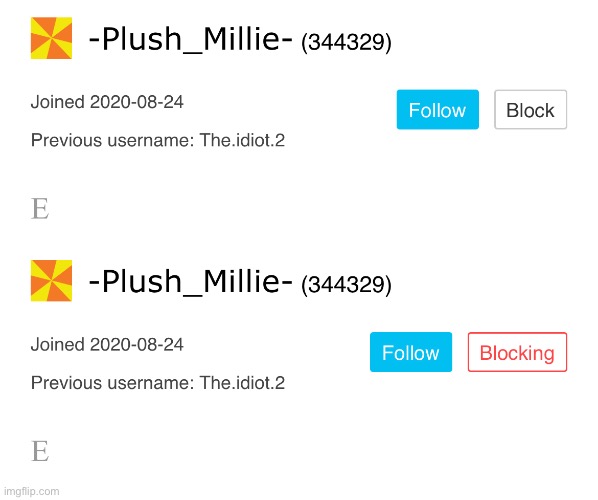The width and height of the screenshot is (598, 500).
Task: Click the gray E bio under the unblocked profile
Action: (x=40, y=209)
